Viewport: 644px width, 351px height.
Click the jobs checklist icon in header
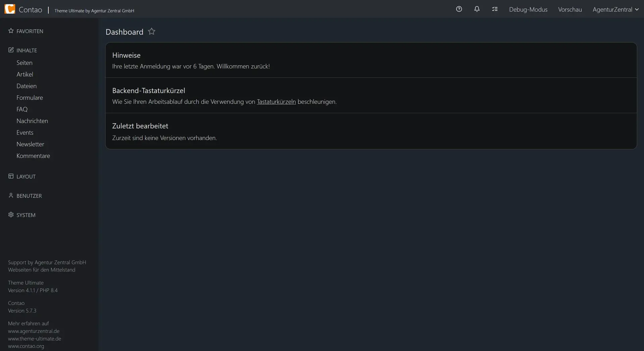point(495,9)
